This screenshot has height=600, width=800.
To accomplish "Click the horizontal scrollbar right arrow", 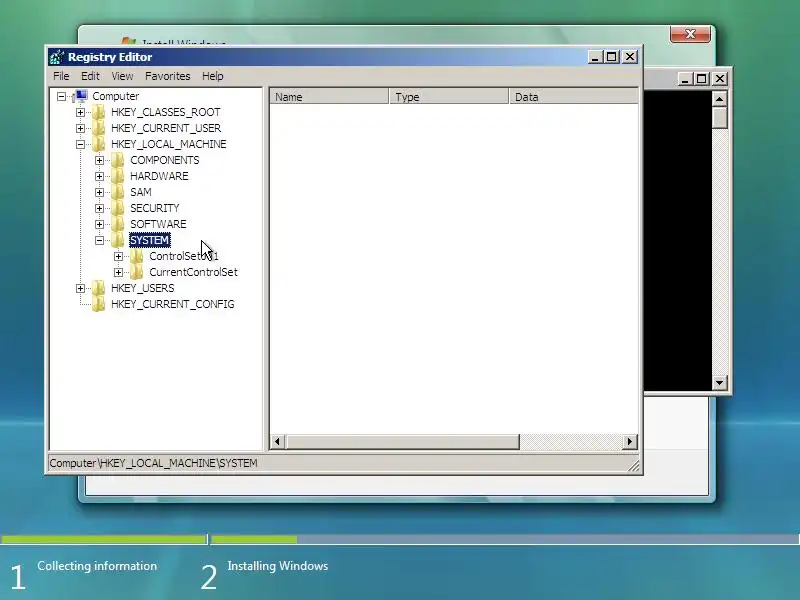I will click(630, 441).
